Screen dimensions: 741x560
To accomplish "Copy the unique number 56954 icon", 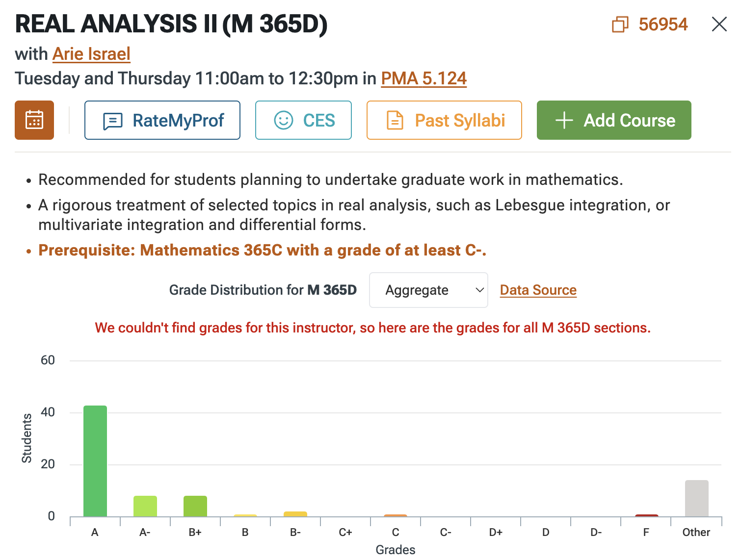I will pyautogui.click(x=620, y=24).
